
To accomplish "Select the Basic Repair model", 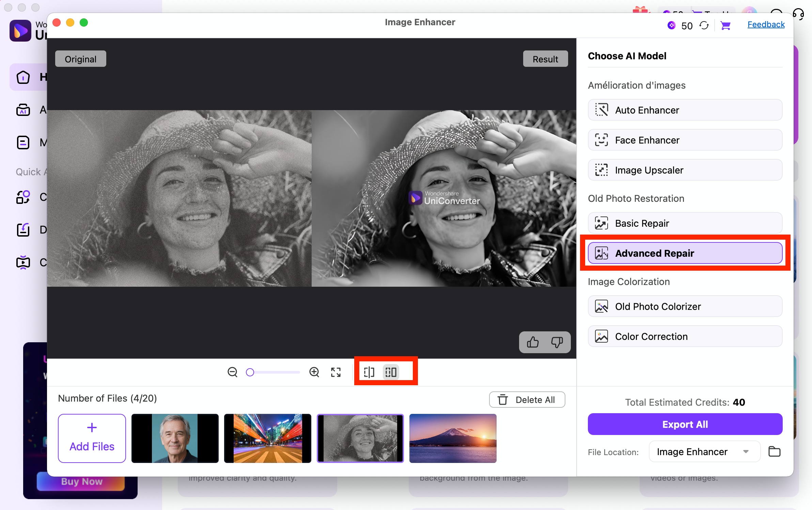I will tap(685, 223).
